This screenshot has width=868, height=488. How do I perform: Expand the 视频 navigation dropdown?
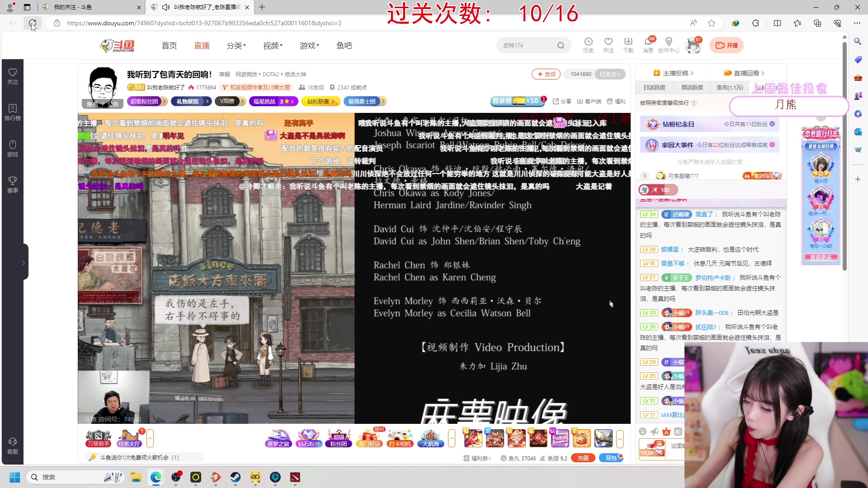click(273, 46)
